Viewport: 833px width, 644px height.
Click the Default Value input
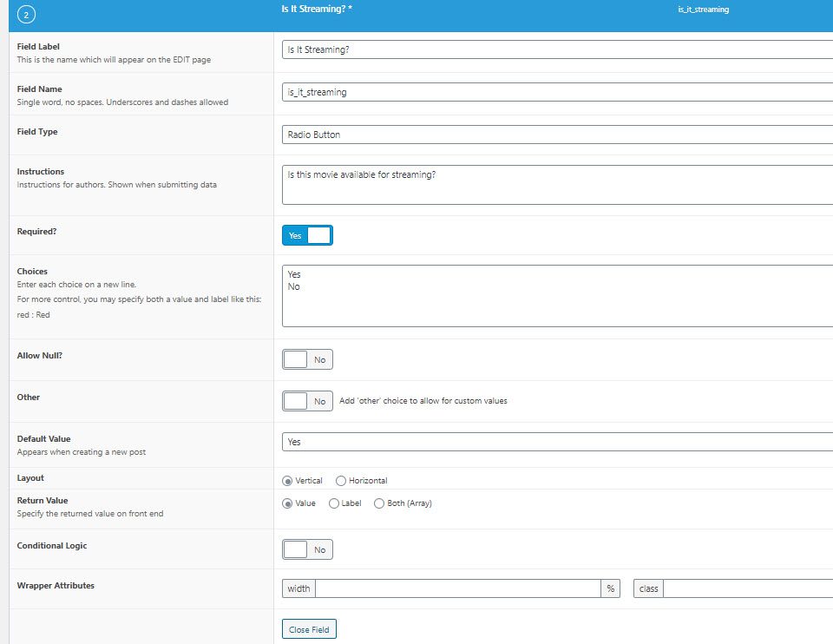tap(555, 442)
